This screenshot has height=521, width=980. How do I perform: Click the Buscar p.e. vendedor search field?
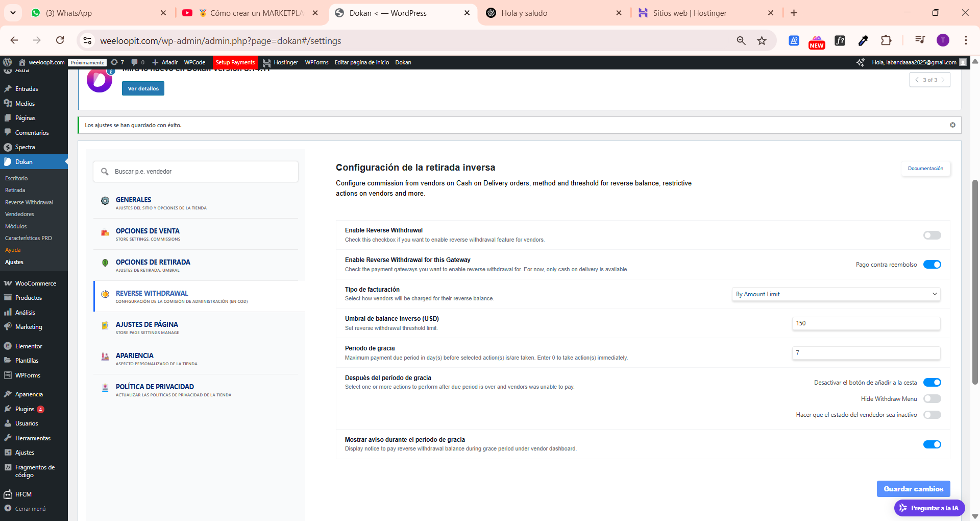(195, 172)
